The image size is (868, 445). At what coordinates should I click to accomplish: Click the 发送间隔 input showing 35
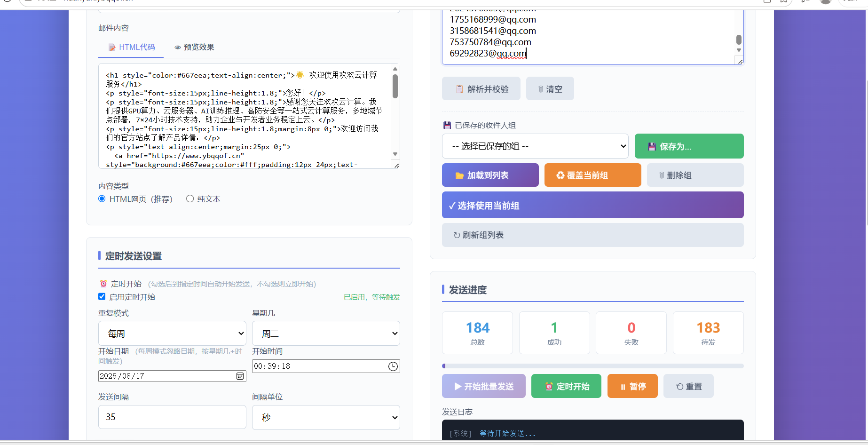point(172,417)
